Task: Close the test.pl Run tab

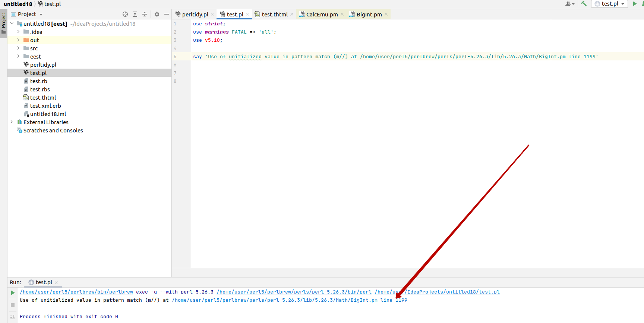Action: tap(56, 283)
